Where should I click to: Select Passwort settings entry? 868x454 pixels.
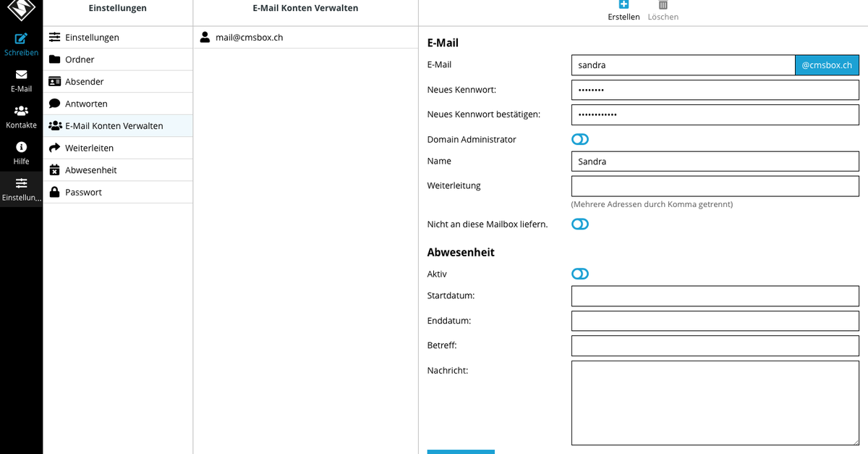coord(118,192)
